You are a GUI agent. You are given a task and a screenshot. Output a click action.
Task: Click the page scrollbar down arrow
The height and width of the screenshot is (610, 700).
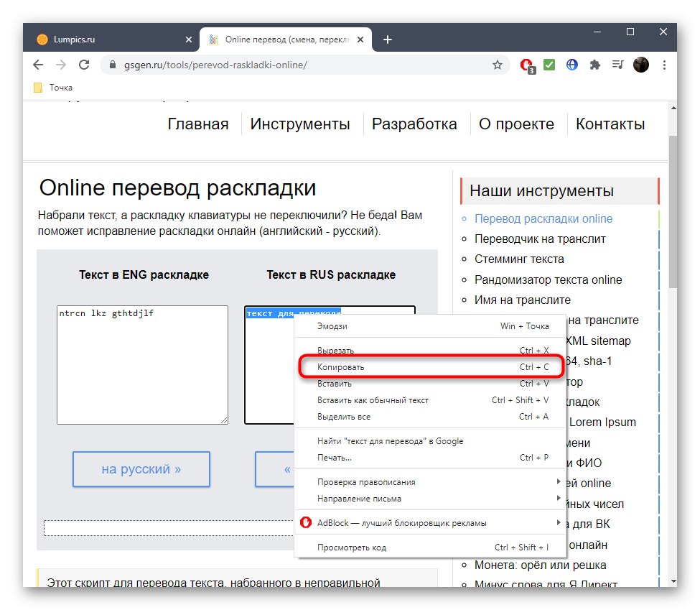[673, 581]
